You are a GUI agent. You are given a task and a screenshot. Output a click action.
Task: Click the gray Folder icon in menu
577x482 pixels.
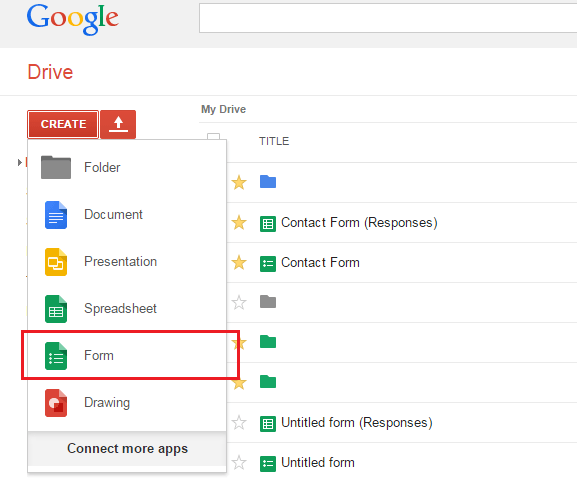pos(56,167)
